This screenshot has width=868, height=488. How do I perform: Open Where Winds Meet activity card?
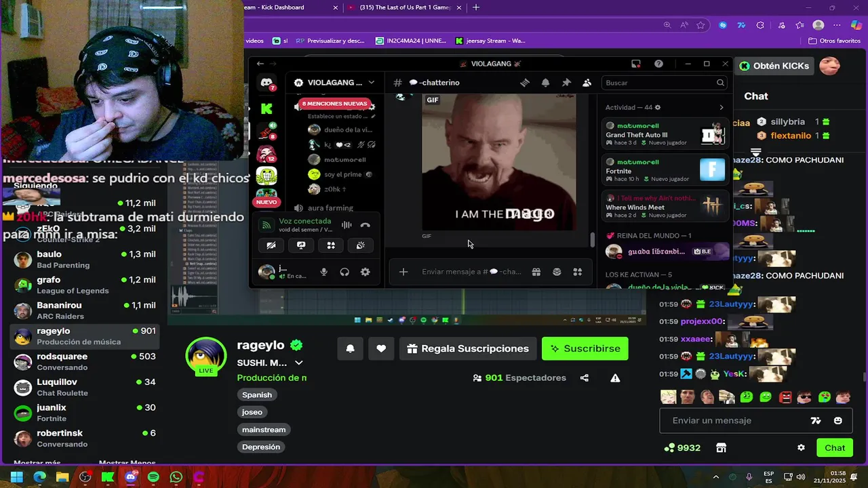[x=665, y=206]
